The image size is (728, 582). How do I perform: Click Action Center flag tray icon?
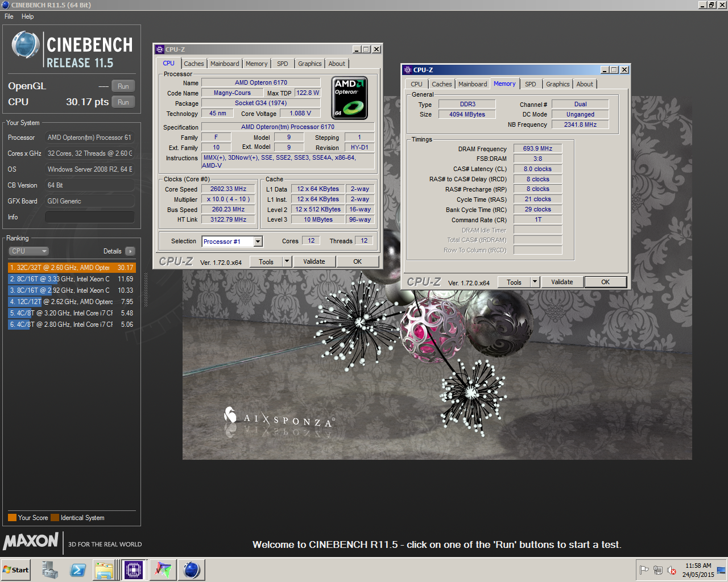[644, 570]
